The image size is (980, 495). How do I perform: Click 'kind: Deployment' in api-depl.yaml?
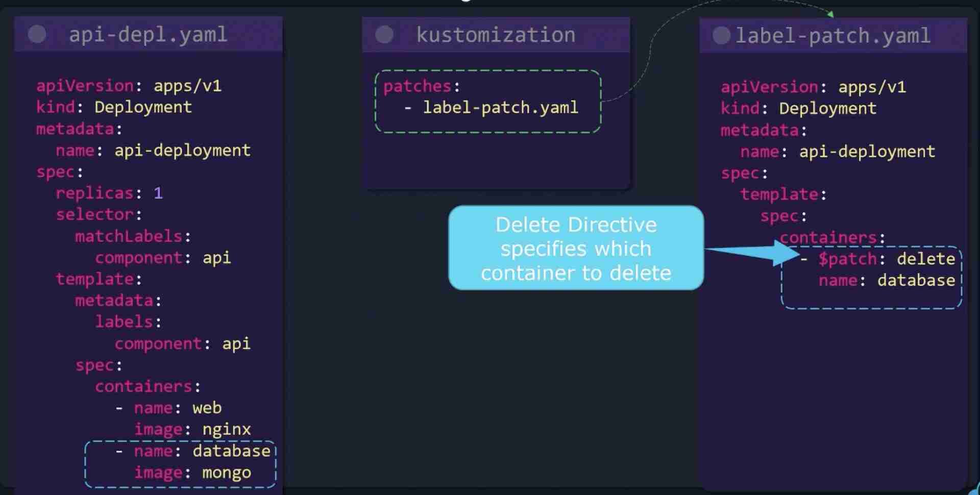tap(114, 107)
